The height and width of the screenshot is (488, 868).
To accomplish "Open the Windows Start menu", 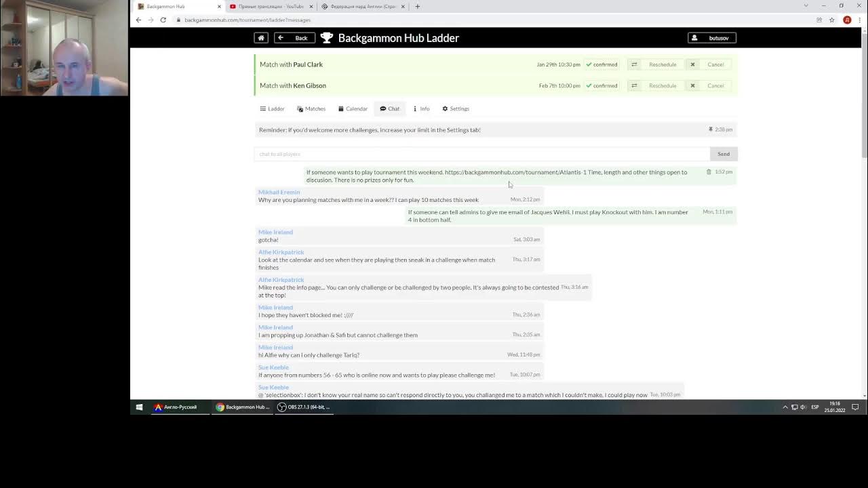I will pyautogui.click(x=139, y=407).
